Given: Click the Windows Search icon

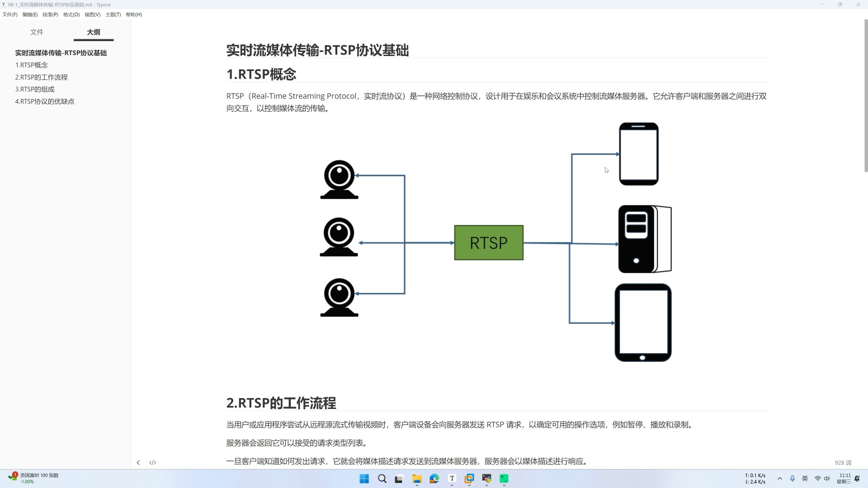Looking at the screenshot, I should pos(382,479).
